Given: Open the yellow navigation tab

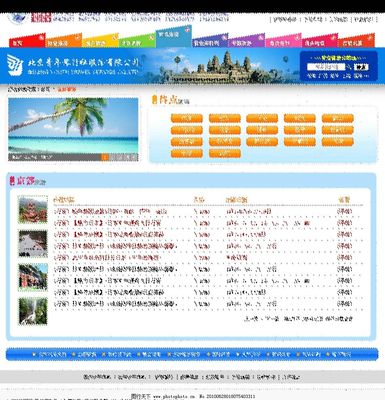Looking at the screenshot, I should click(100, 41).
